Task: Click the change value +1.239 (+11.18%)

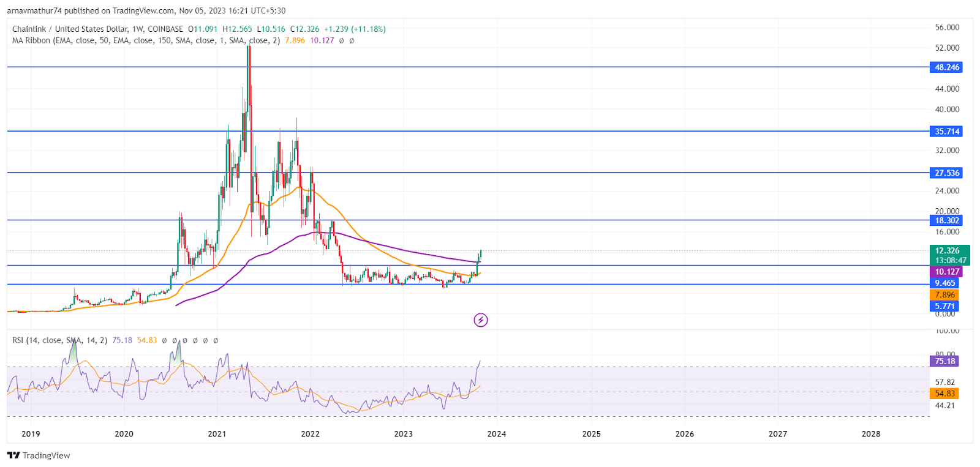Action: coord(355,29)
